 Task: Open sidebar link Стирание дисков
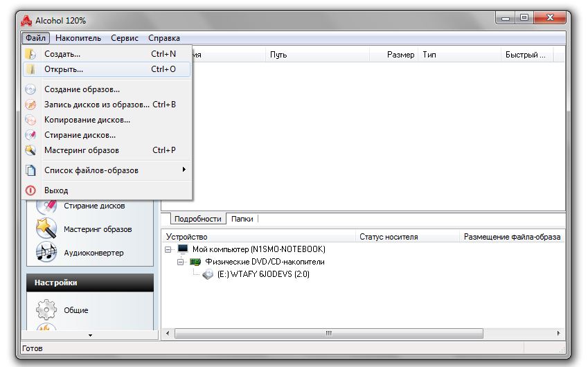click(x=94, y=206)
